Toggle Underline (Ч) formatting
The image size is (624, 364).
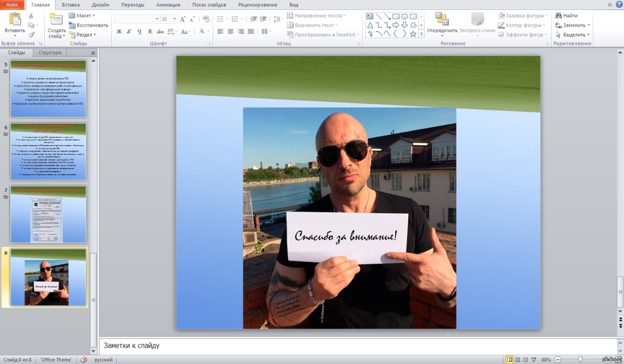tap(139, 32)
